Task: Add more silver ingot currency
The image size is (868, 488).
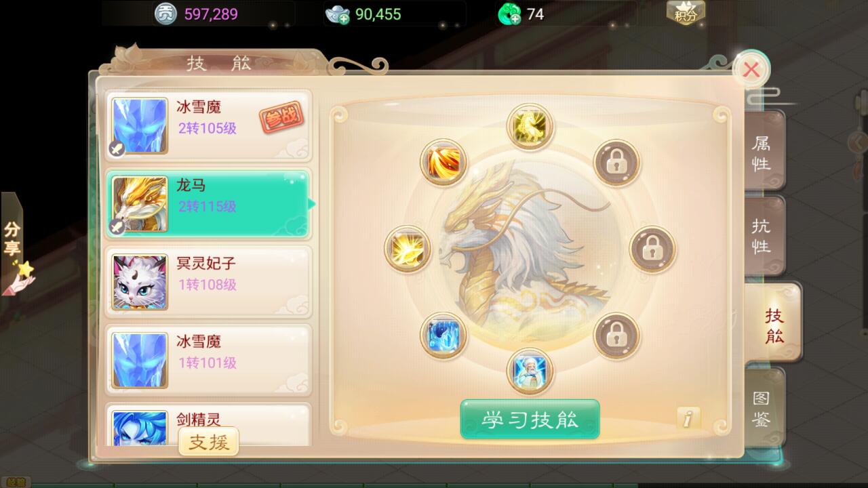Action: [338, 15]
